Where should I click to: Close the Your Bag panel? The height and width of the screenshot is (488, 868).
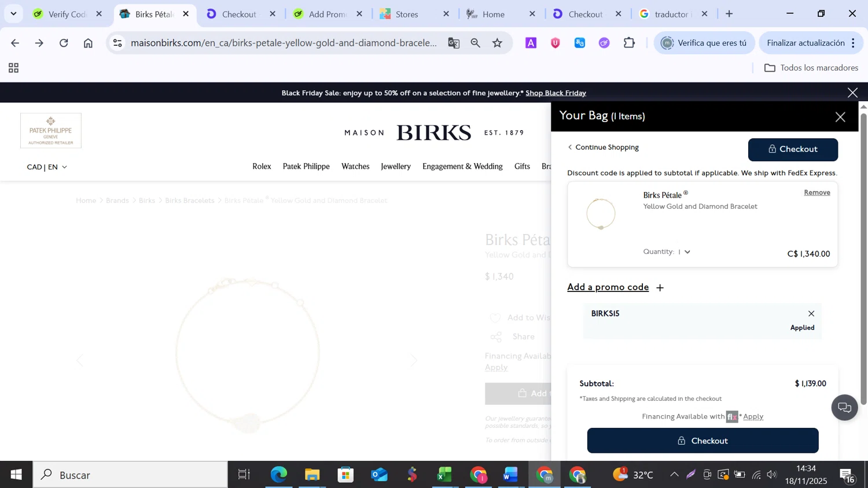click(840, 117)
